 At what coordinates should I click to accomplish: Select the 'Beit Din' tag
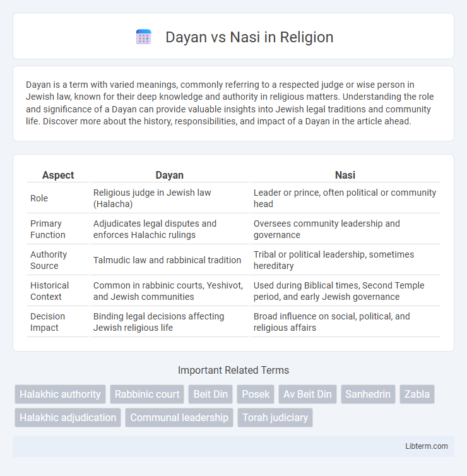click(211, 394)
